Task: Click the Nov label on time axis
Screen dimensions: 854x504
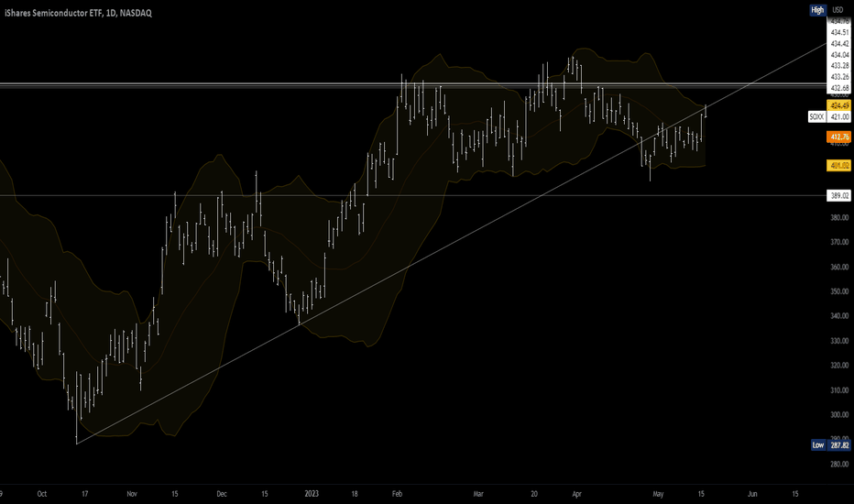Action: click(132, 494)
